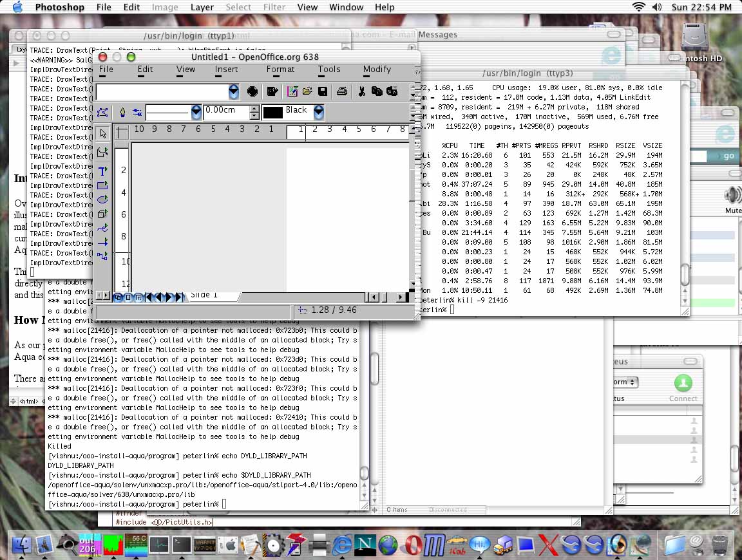Viewport: 742px width, 560px height.
Task: Select the Slide 1 tab
Action: click(x=211, y=295)
